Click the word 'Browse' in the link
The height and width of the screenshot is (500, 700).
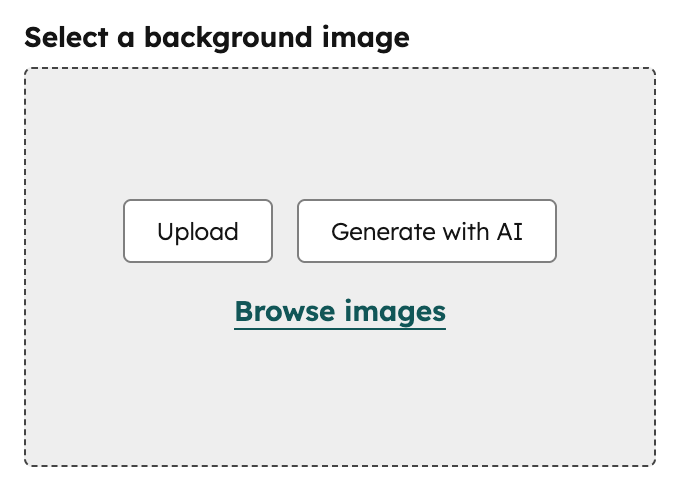click(284, 311)
